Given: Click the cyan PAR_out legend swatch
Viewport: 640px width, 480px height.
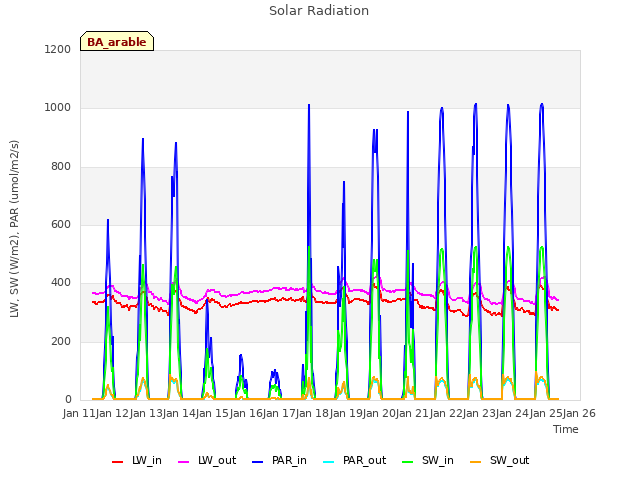Looking at the screenshot, I should click(x=329, y=462).
